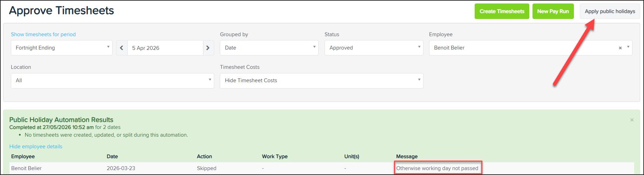This screenshot has width=644, height=175.
Task: Click the New Pay Run button
Action: [x=553, y=11]
